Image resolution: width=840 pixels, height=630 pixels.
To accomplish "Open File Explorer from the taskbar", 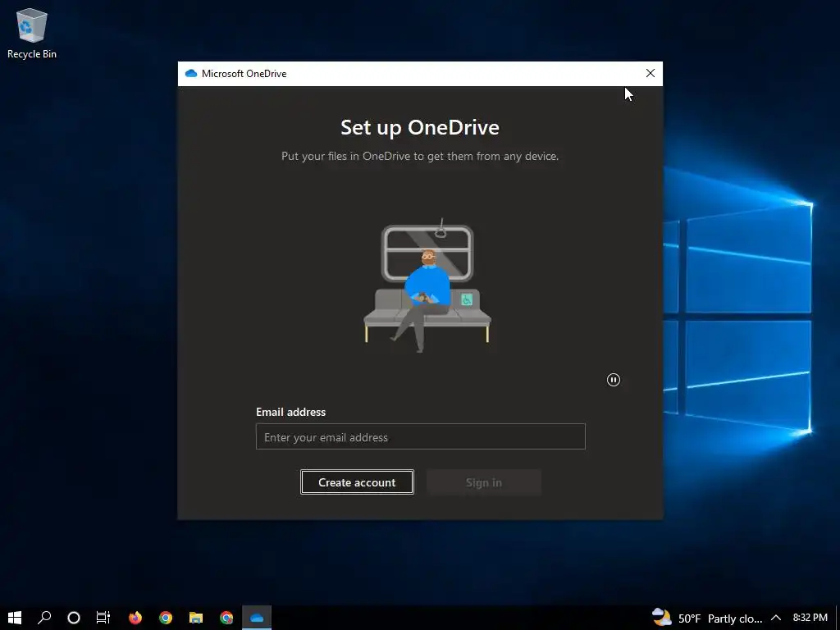I will [x=196, y=618].
